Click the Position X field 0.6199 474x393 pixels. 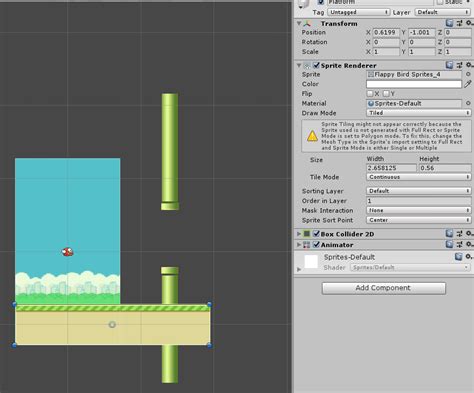tap(385, 32)
